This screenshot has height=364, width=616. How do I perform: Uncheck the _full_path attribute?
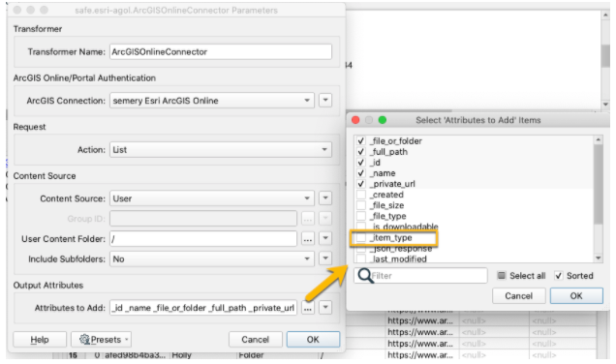tap(360, 152)
